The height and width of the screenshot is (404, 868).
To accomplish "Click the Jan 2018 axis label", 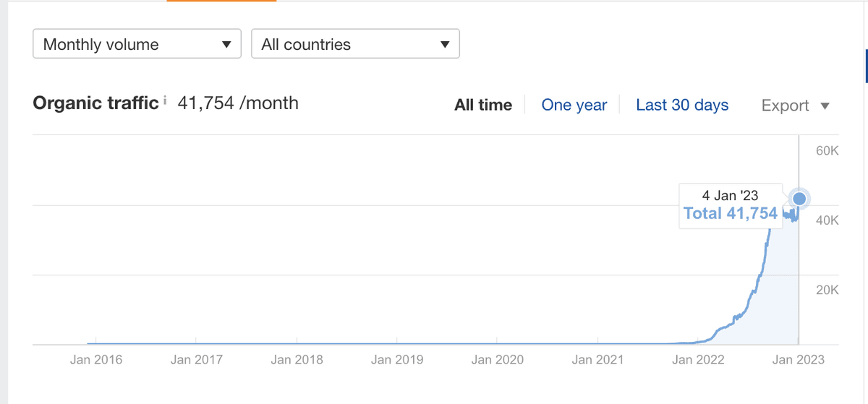I will pyautogui.click(x=297, y=359).
